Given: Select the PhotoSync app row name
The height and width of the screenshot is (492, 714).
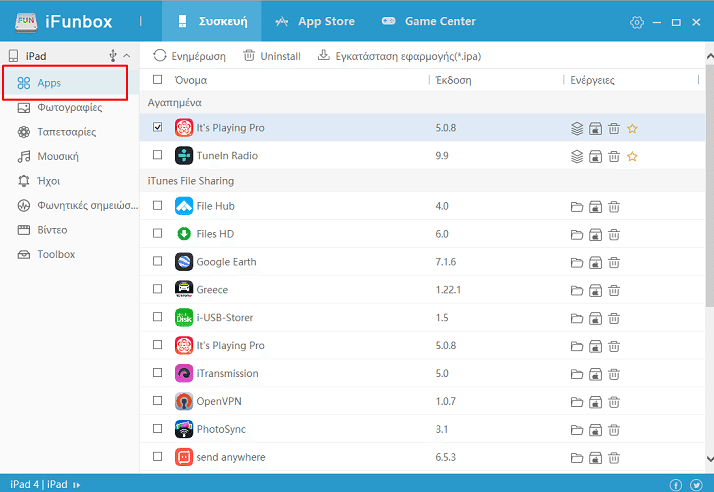Looking at the screenshot, I should point(221,429).
